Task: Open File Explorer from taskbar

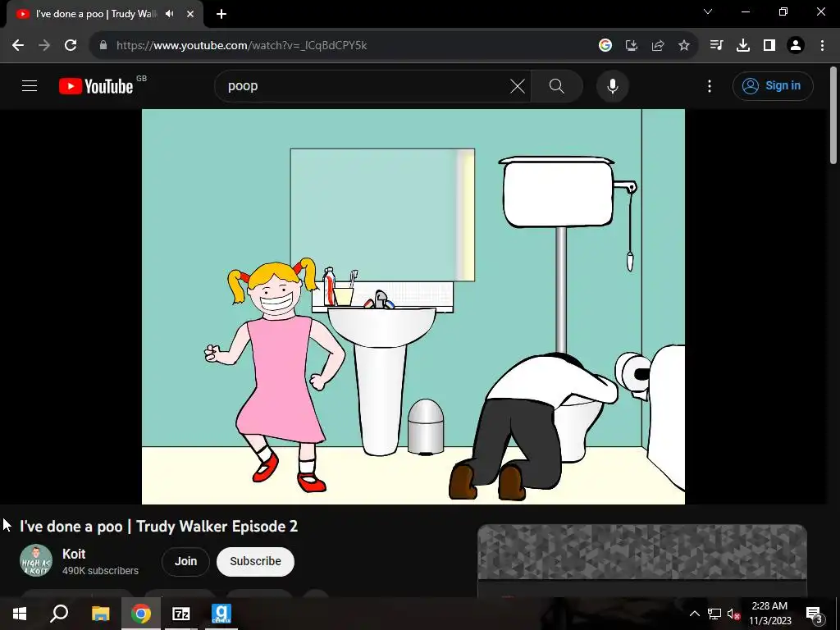Action: point(100,614)
